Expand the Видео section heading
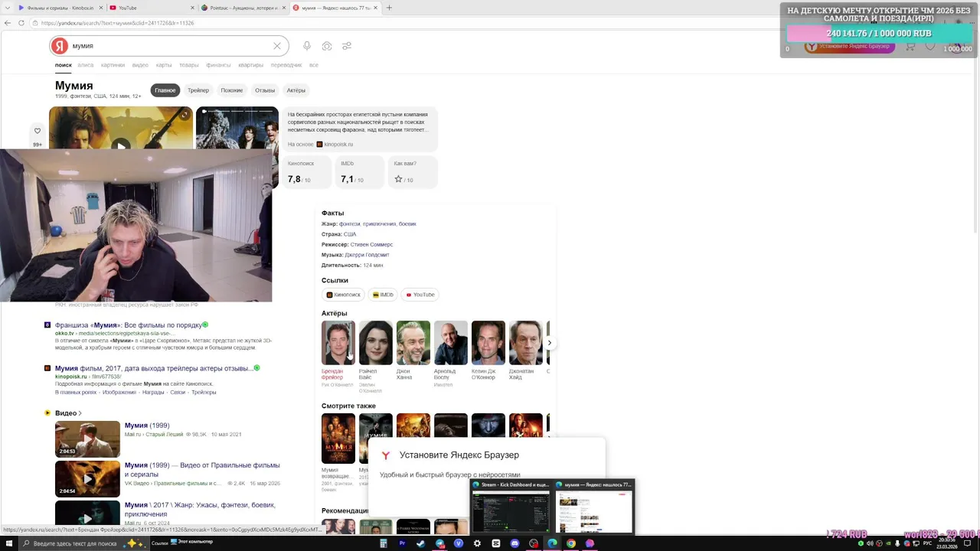The width and height of the screenshot is (980, 551). [x=68, y=413]
